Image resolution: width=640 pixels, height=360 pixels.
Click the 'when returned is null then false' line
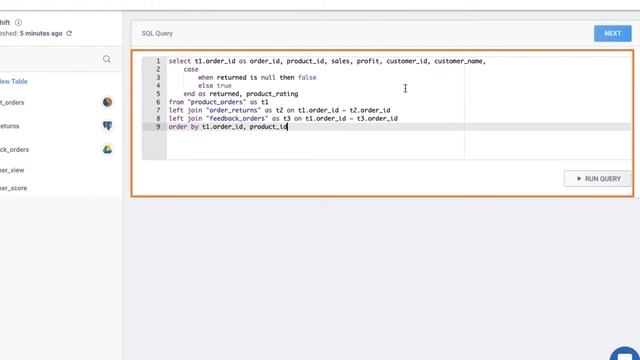coord(257,78)
